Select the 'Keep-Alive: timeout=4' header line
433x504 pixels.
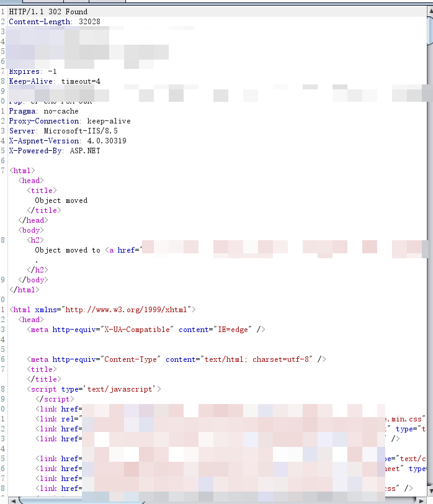(x=55, y=81)
